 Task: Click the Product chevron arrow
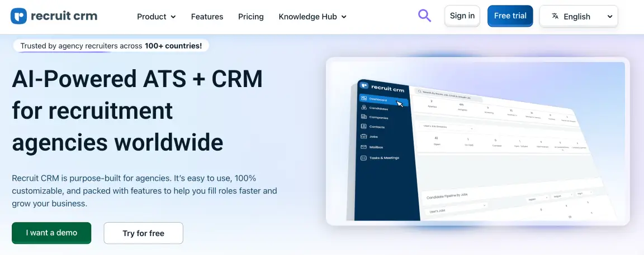click(x=173, y=17)
